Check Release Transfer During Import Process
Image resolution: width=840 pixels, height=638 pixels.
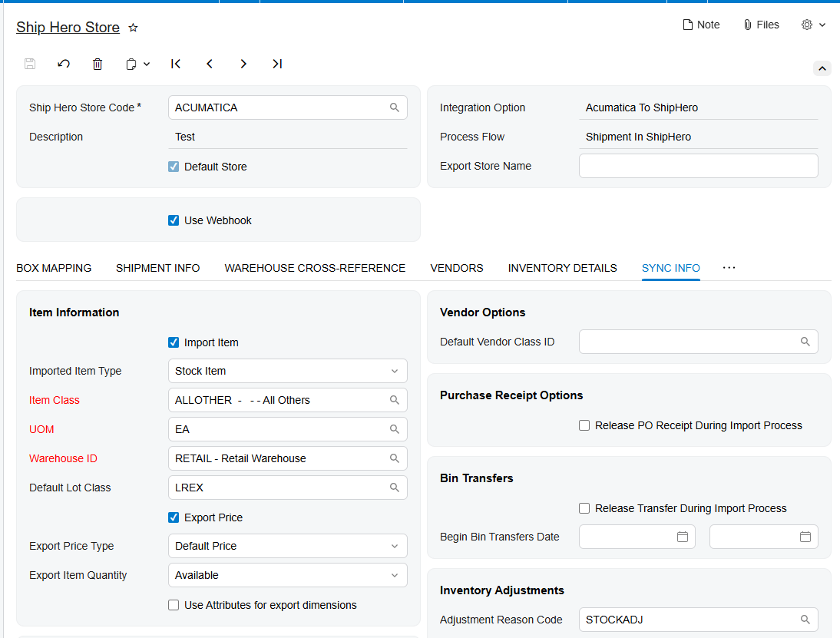point(584,508)
